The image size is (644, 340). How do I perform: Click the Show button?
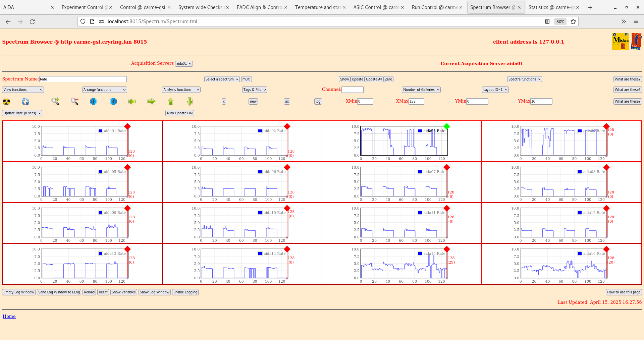[344, 79]
